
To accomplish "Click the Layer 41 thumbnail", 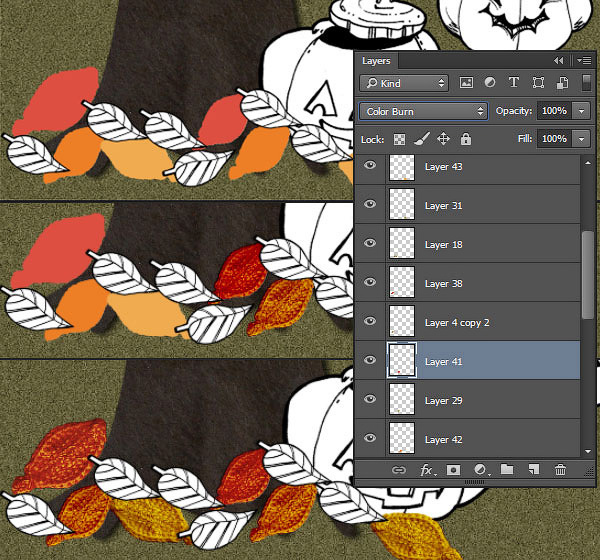I will click(402, 360).
